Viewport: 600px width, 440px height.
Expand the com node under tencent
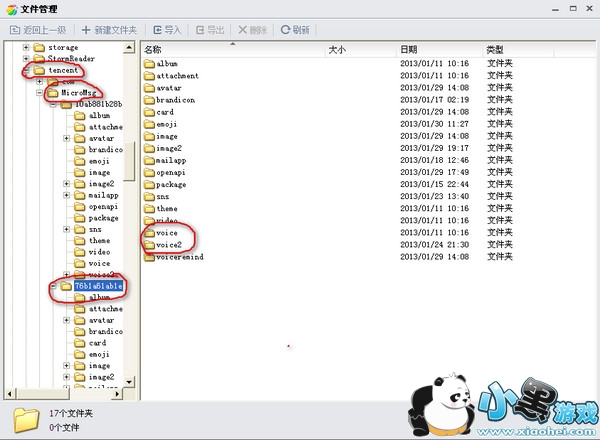[39, 81]
